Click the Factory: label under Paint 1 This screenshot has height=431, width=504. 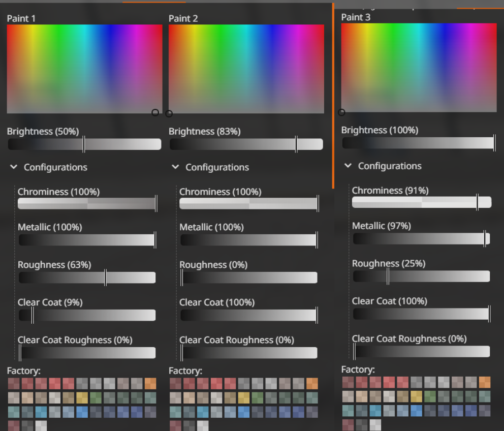pos(24,371)
